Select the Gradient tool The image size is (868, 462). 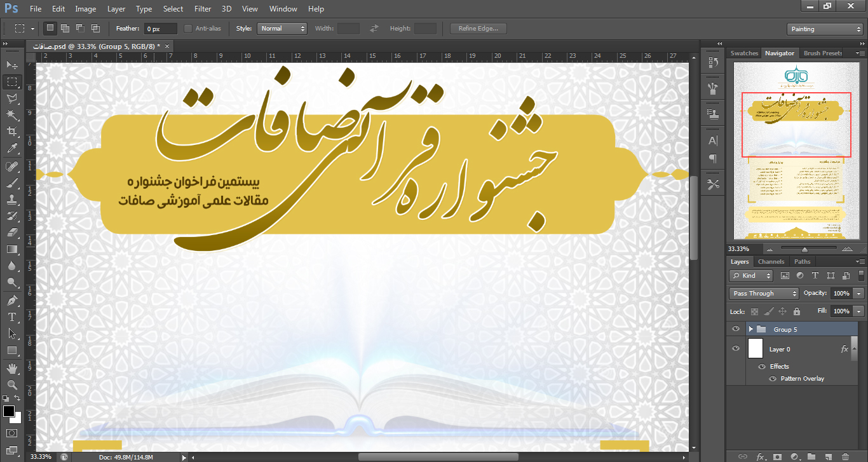point(11,249)
